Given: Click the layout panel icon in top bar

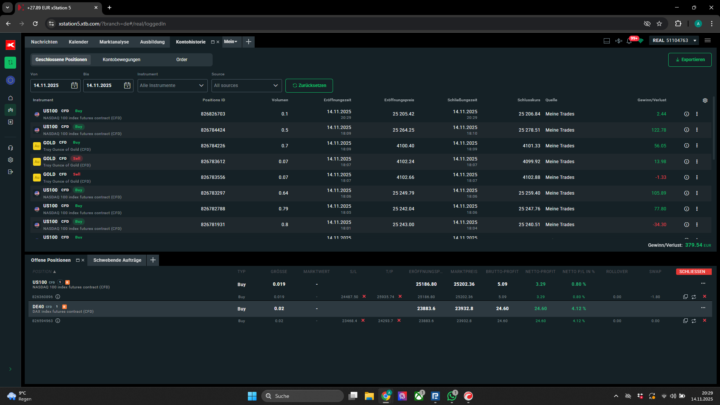Looking at the screenshot, I should coord(607,41).
